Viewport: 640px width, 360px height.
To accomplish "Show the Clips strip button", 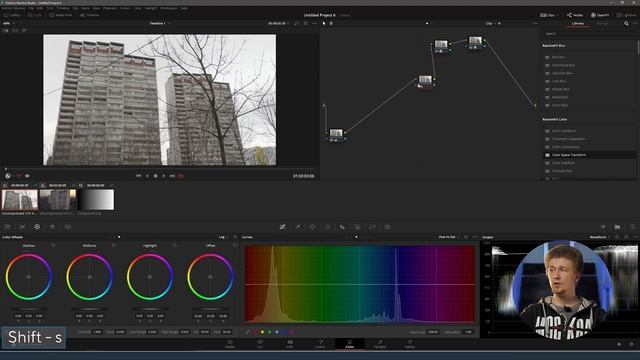I will 549,15.
